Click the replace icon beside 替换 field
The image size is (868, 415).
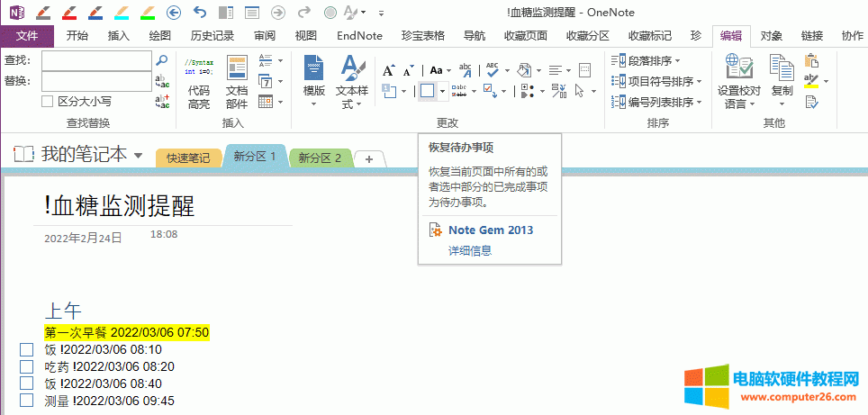(x=162, y=81)
